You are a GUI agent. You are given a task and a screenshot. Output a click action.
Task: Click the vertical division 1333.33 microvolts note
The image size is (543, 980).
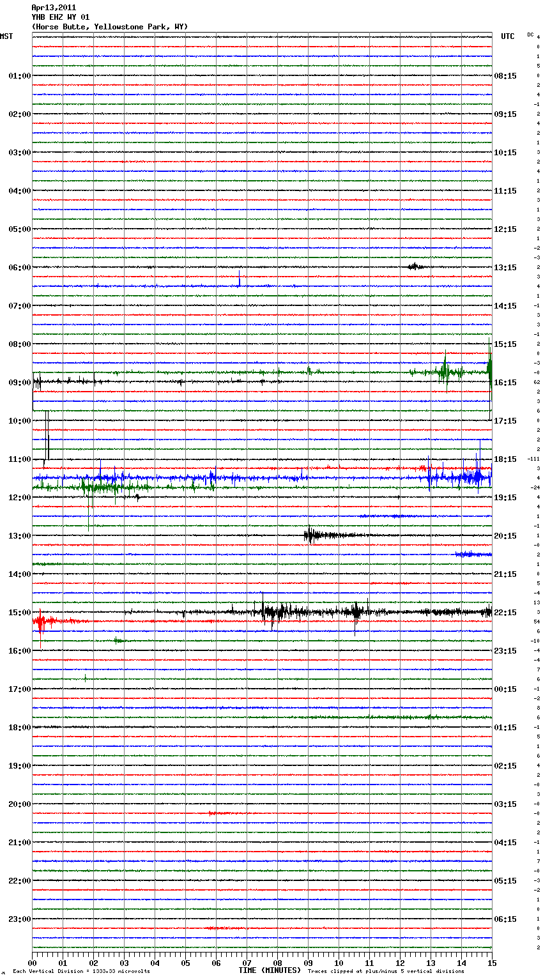tap(81, 972)
